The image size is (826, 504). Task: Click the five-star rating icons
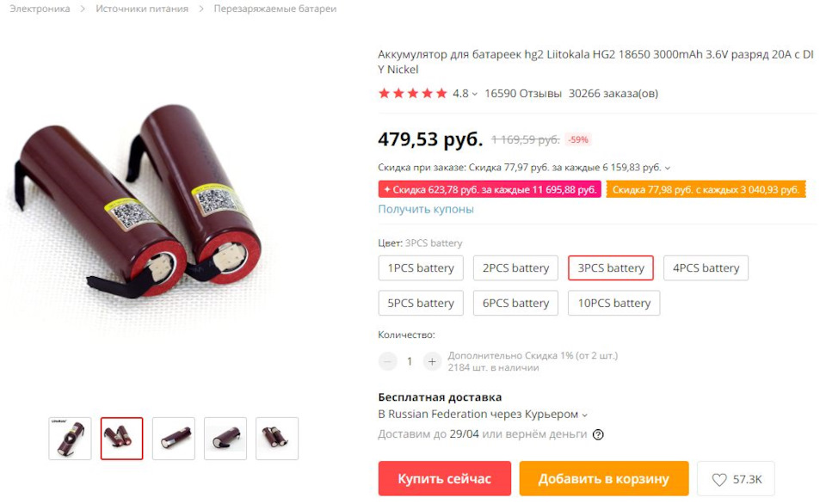coord(412,94)
